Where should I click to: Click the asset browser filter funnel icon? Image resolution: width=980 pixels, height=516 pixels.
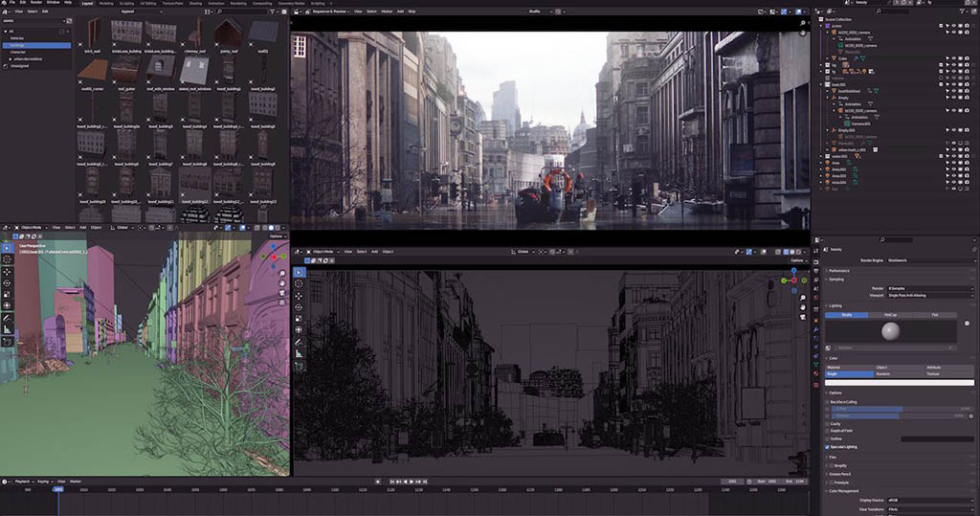coord(273,11)
